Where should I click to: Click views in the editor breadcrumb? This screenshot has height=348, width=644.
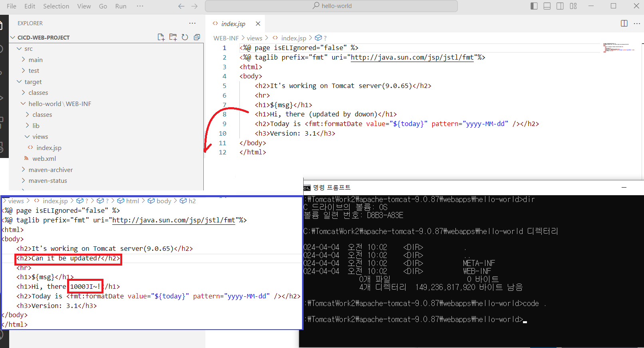[x=254, y=38]
